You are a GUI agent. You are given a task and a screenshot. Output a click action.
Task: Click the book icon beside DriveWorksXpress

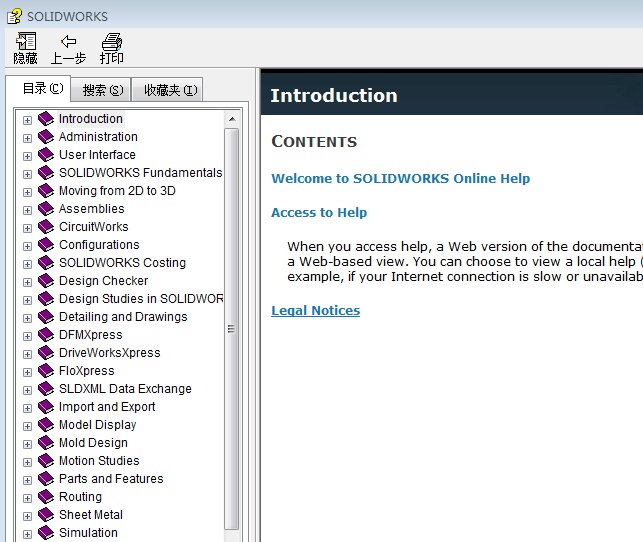click(x=46, y=353)
